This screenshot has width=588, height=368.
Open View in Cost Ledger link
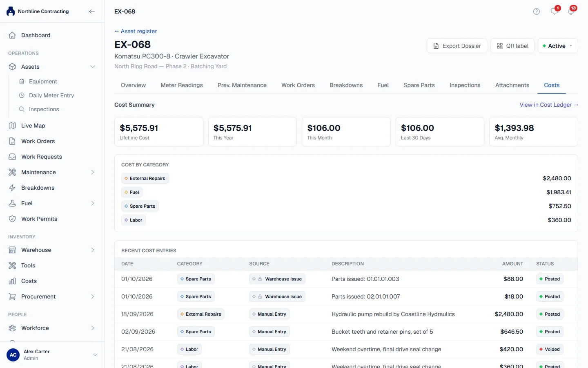[549, 105]
